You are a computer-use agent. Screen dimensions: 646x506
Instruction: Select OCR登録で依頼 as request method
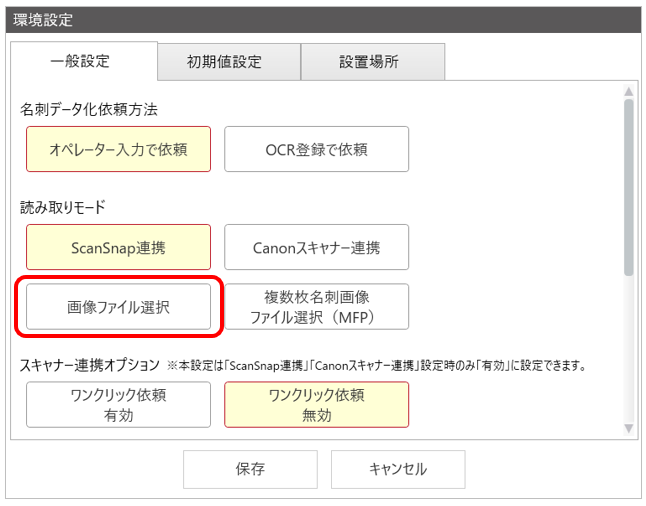tap(316, 149)
